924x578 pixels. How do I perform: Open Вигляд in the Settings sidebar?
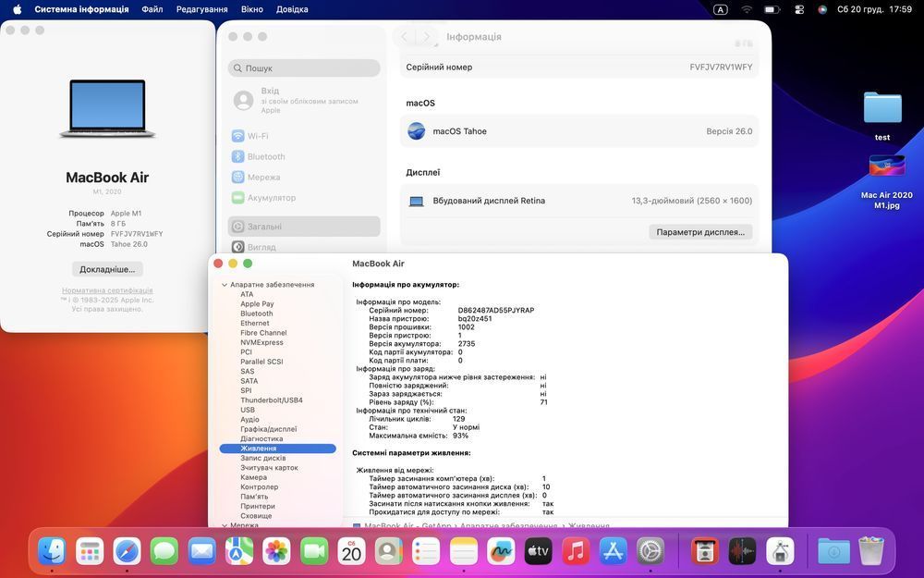[304, 247]
